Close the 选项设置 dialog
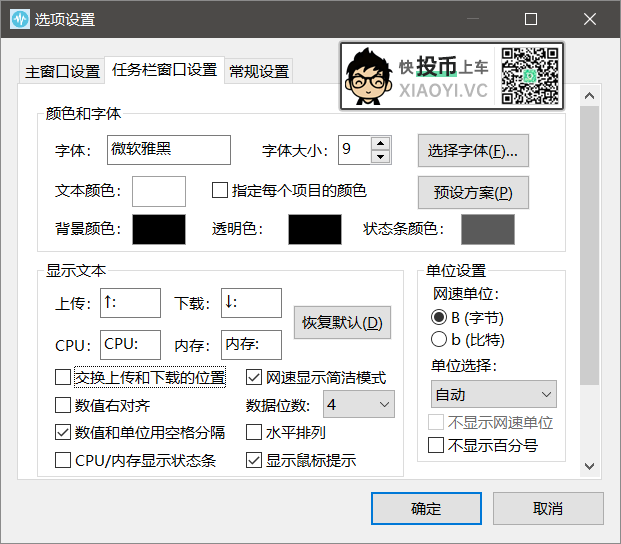621x544 pixels. coord(590,19)
